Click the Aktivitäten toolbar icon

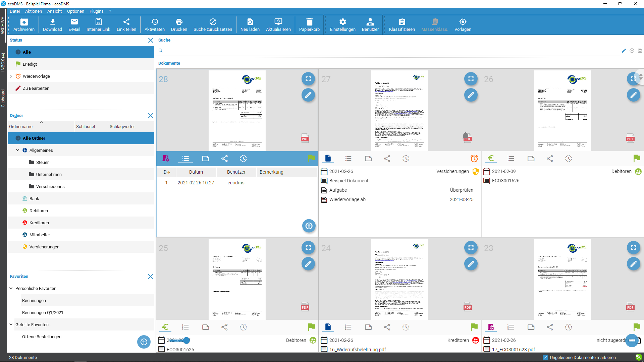pyautogui.click(x=154, y=24)
